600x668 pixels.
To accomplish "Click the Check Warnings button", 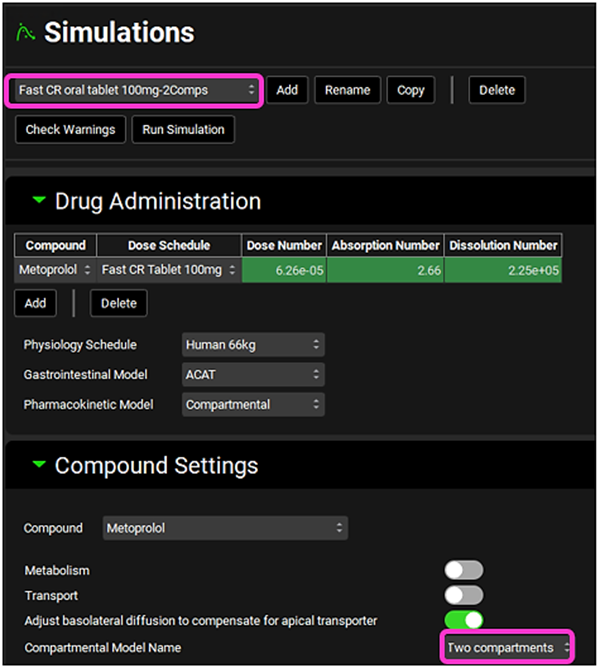I will 70,130.
